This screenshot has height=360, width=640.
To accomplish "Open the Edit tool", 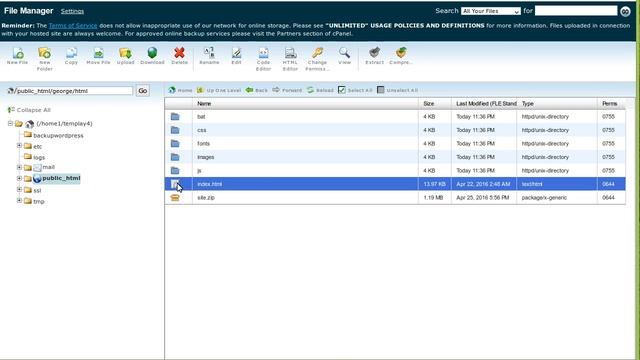I will (x=236, y=56).
